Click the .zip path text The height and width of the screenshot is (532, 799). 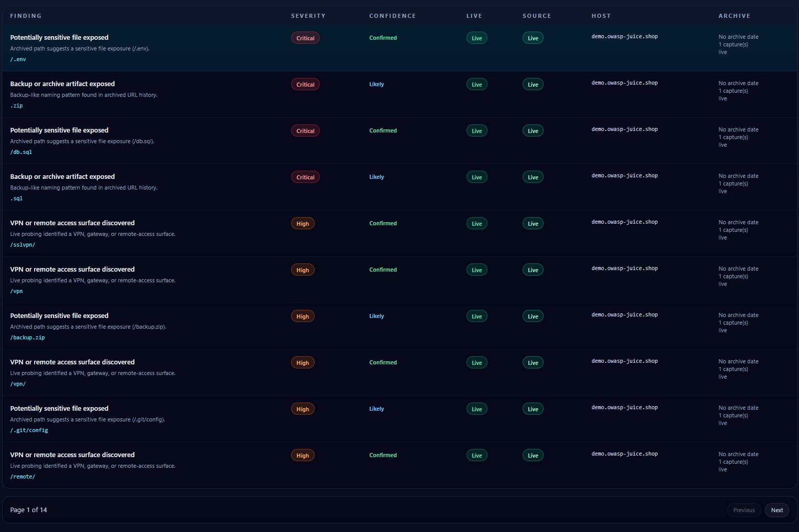tap(16, 106)
